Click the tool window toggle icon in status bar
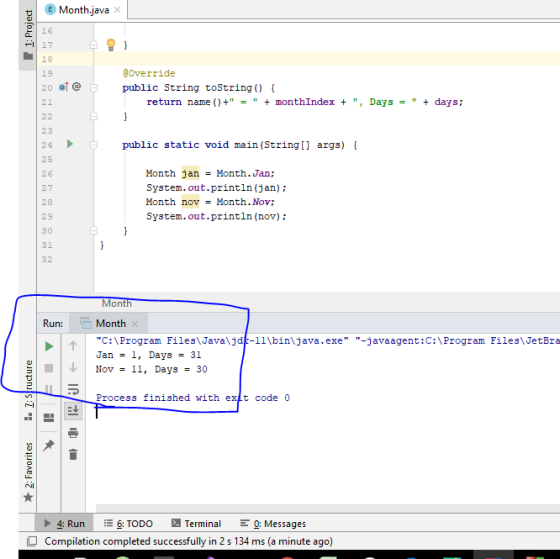The width and height of the screenshot is (560, 559). [x=32, y=541]
